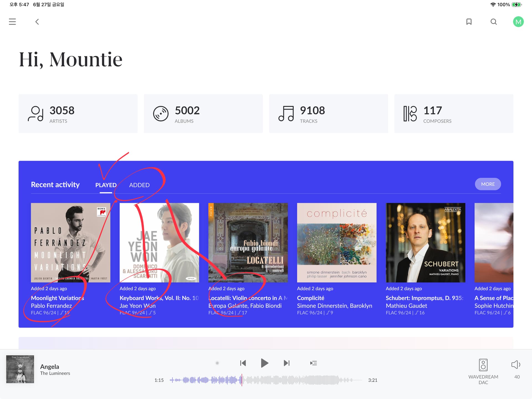Click the composers piano-clef icon

pos(410,114)
